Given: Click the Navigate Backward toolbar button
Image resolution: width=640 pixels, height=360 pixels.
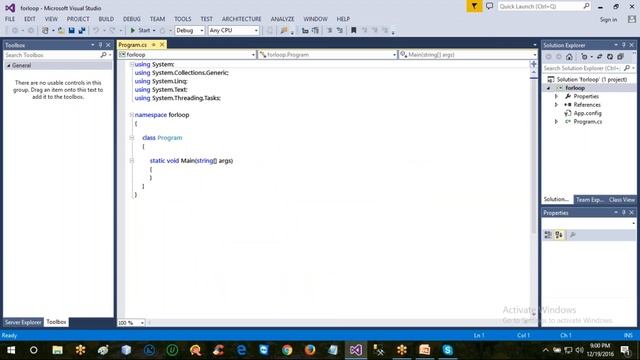Looking at the screenshot, I should 15,31.
